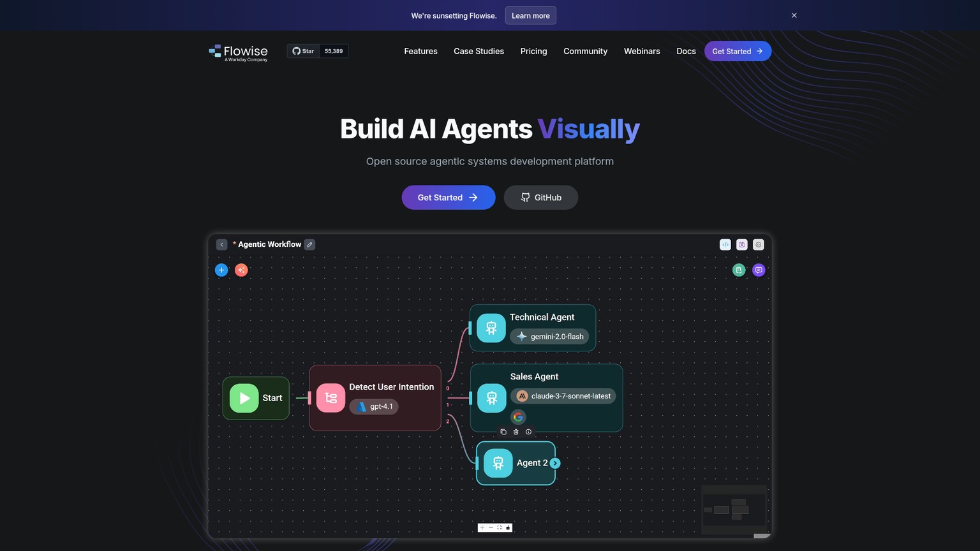Edit the Agentic Workflow name pencil icon
This screenshot has height=551, width=980.
309,244
